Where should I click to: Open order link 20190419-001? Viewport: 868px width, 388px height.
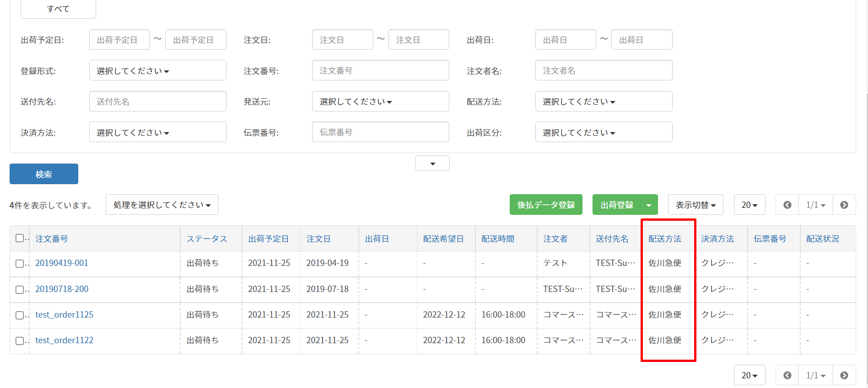[x=62, y=263]
